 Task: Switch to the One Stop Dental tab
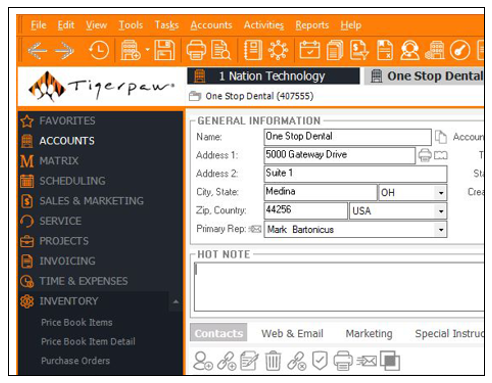coord(424,76)
